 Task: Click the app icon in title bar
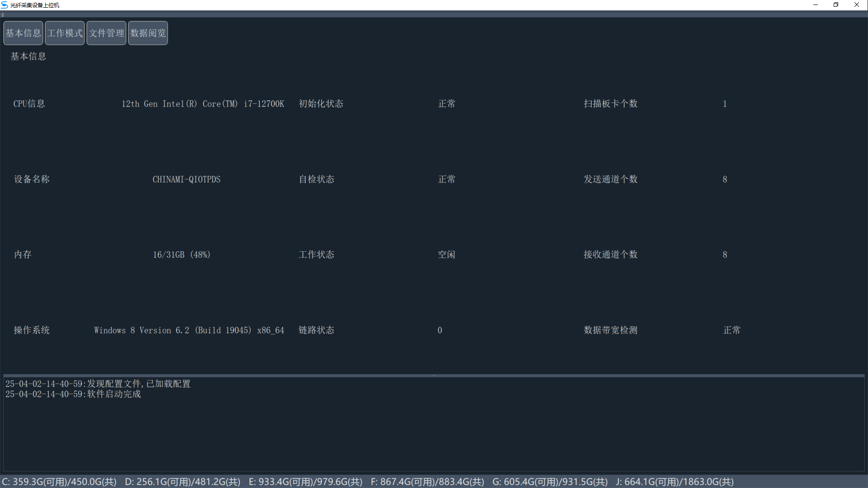tap(5, 5)
